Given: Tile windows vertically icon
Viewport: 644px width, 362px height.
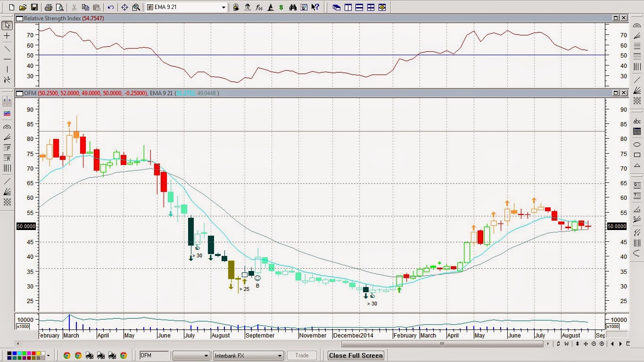Looking at the screenshot, I should tap(348, 7).
